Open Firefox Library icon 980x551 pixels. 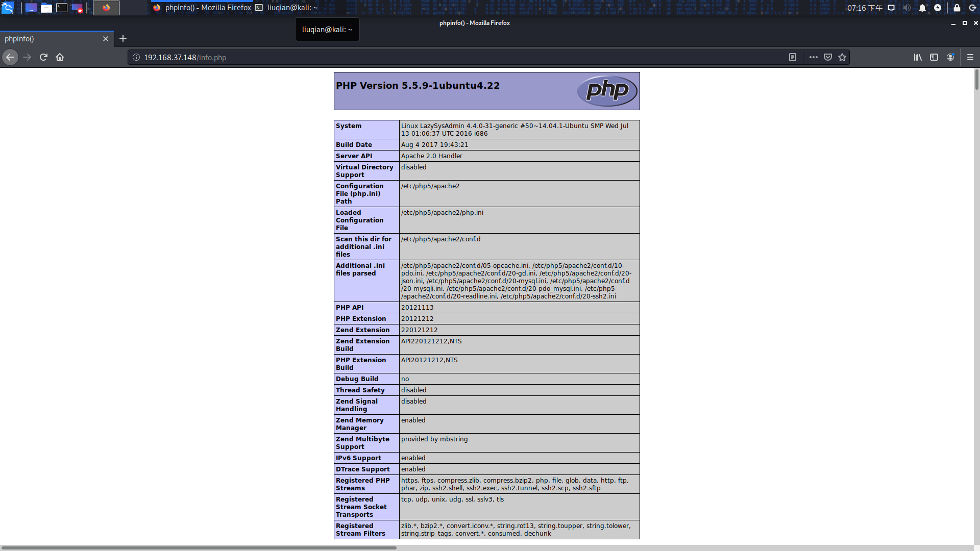point(918,57)
